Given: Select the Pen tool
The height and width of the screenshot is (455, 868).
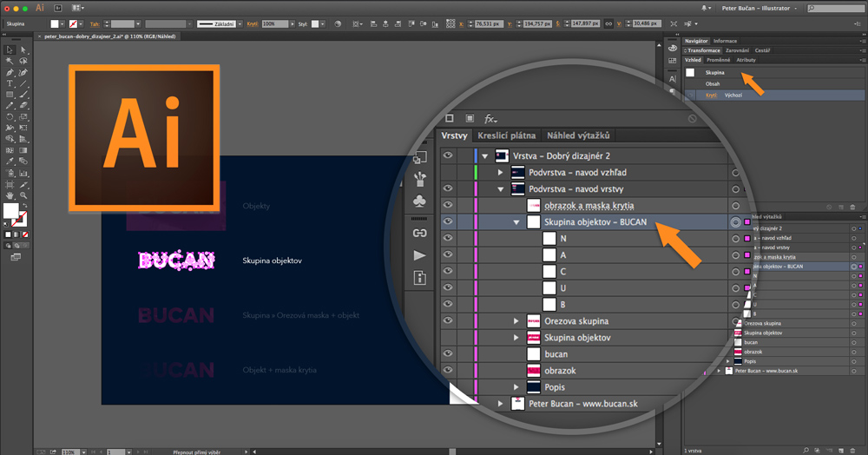Looking at the screenshot, I should 10,73.
